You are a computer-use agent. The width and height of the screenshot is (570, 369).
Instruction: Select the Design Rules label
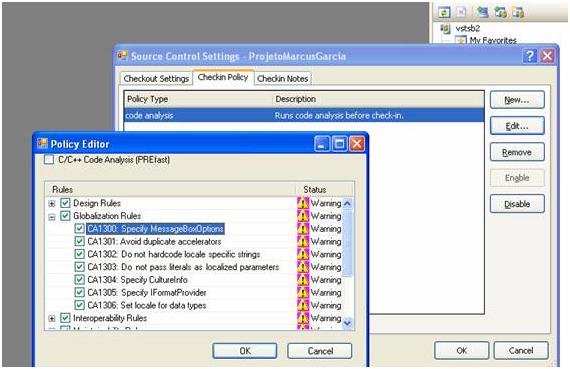[97, 203]
